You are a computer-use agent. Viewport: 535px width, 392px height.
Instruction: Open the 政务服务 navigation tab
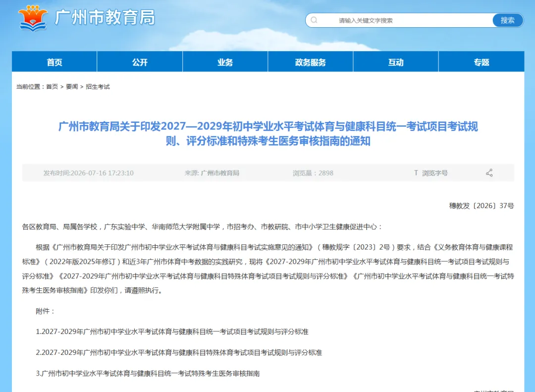[x=311, y=62]
